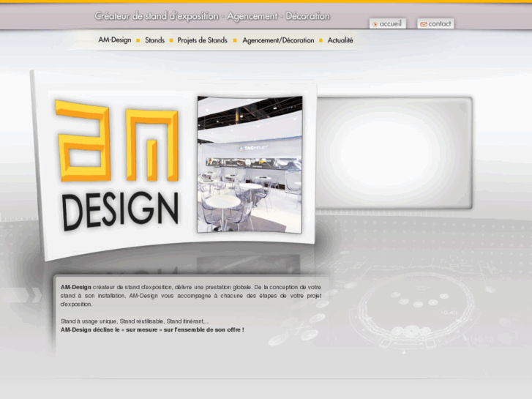Click the exhibition stand photo
Image resolution: width=532 pixels, height=399 pixels.
click(x=250, y=164)
